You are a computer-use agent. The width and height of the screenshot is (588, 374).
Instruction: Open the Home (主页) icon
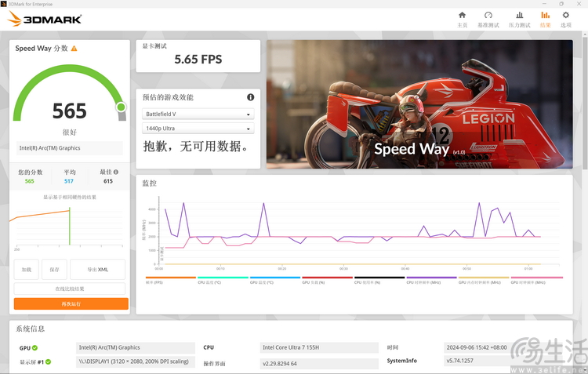pos(462,16)
